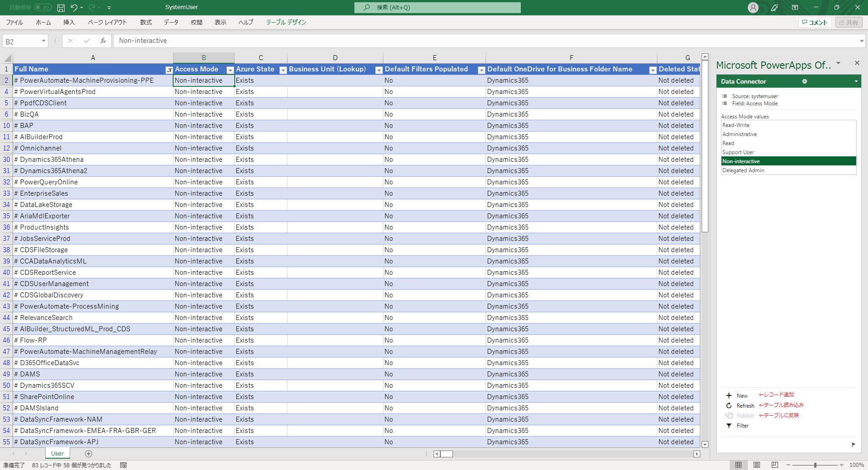Click the zoom slider handle
Viewport: 868px width, 470px height.
click(x=815, y=465)
